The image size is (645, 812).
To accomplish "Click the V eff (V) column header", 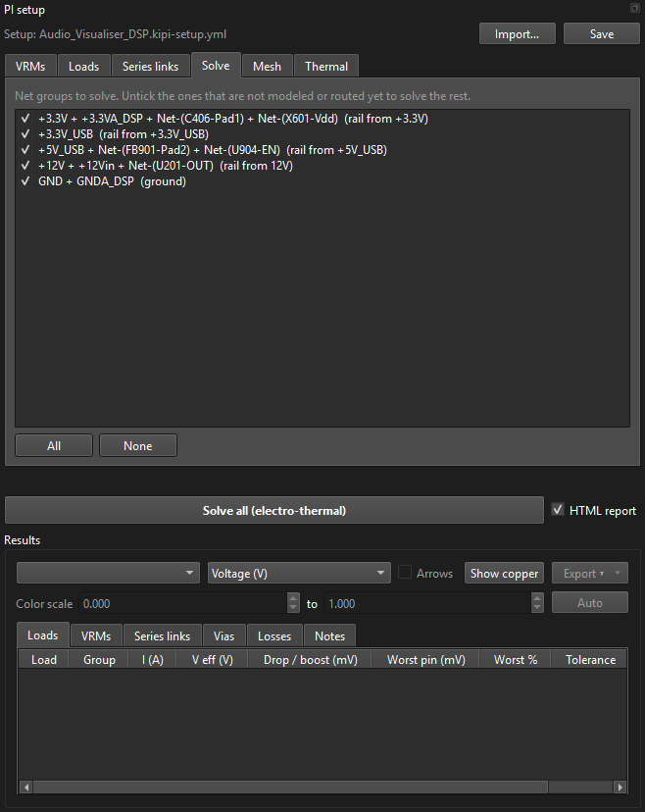I will click(213, 660).
